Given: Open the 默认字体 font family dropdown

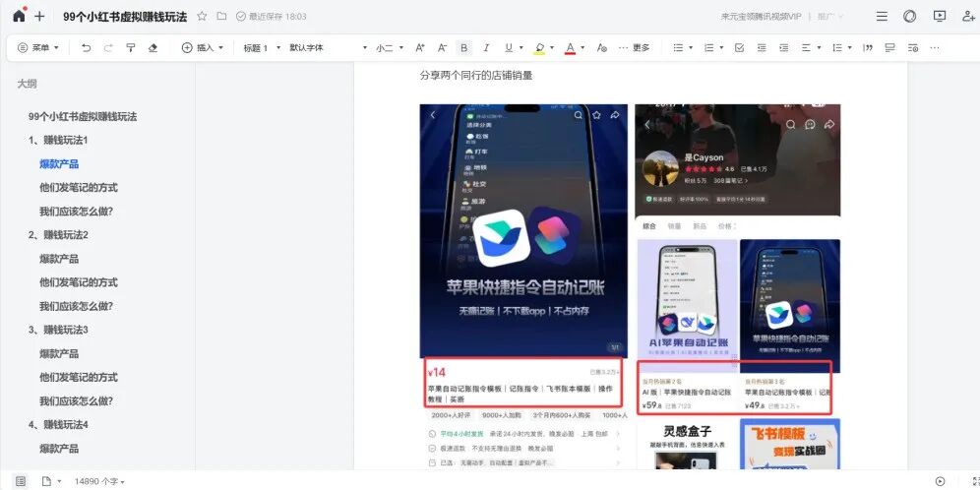Looking at the screenshot, I should click(328, 47).
